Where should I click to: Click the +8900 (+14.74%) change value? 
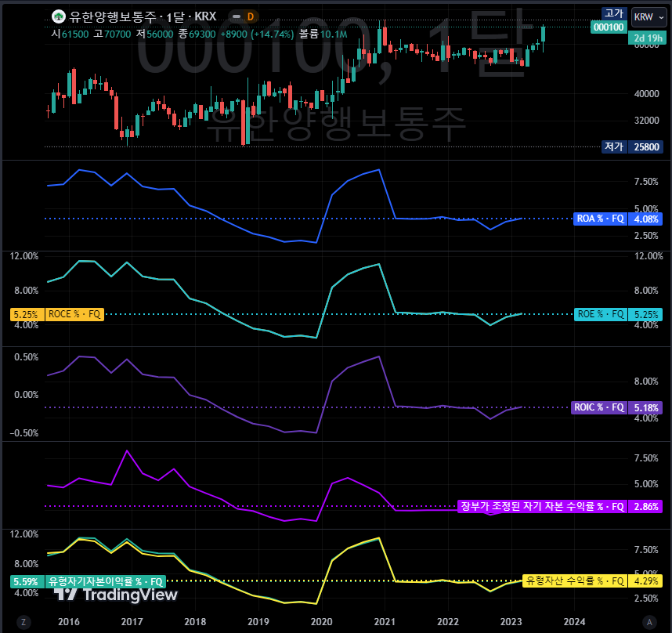[x=257, y=34]
